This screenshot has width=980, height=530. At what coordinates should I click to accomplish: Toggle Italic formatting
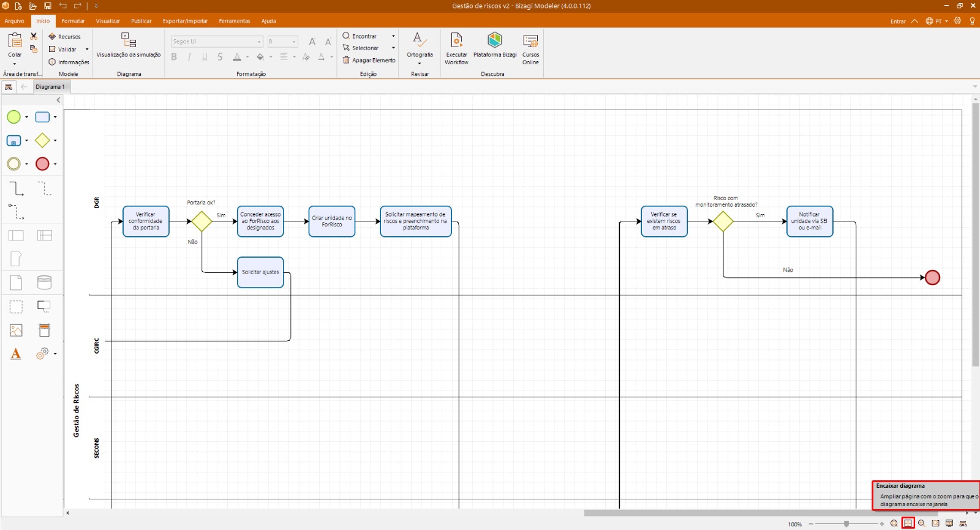189,57
